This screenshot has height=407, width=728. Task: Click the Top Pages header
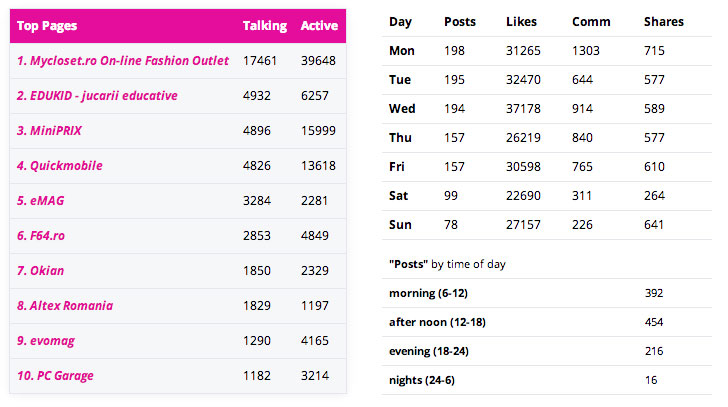(x=47, y=26)
